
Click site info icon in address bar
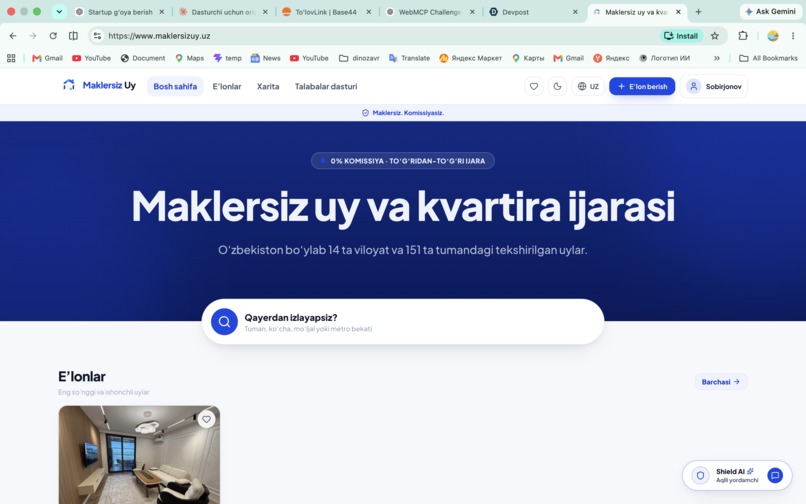(97, 35)
